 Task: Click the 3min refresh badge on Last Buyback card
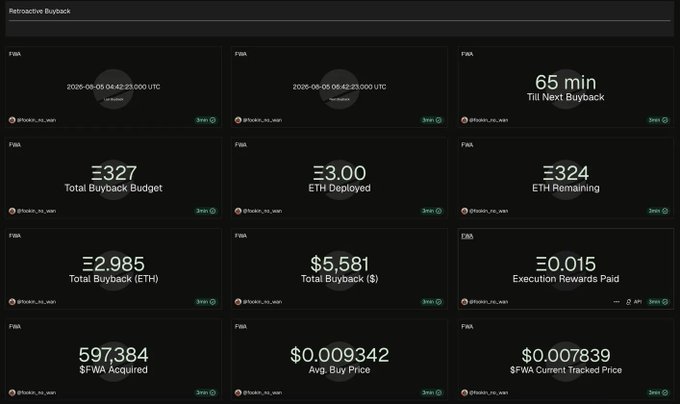(x=206, y=120)
